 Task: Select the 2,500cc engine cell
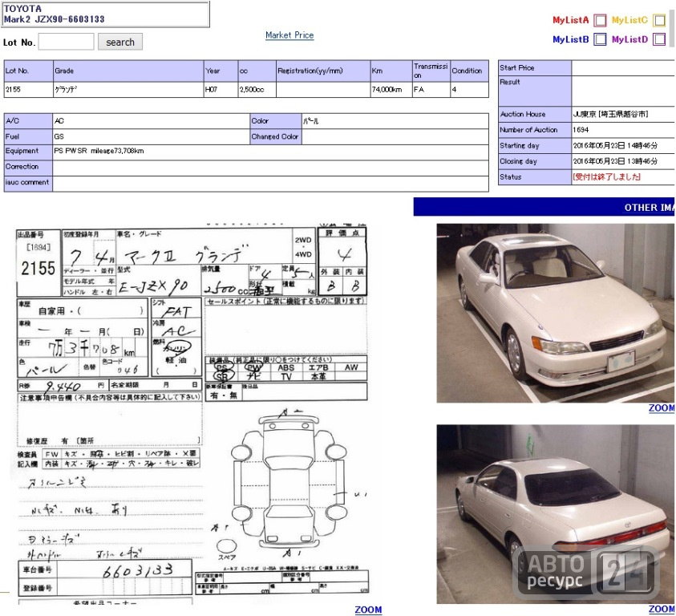pyautogui.click(x=257, y=90)
